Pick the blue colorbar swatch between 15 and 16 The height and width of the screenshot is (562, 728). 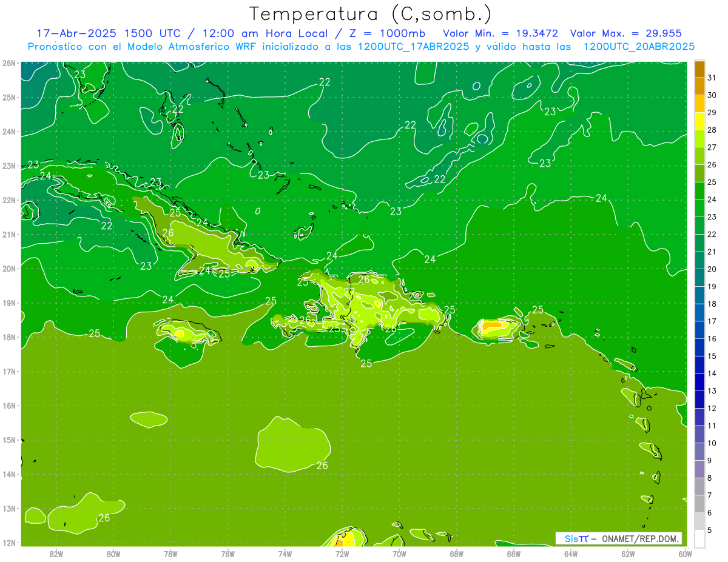coord(699,347)
